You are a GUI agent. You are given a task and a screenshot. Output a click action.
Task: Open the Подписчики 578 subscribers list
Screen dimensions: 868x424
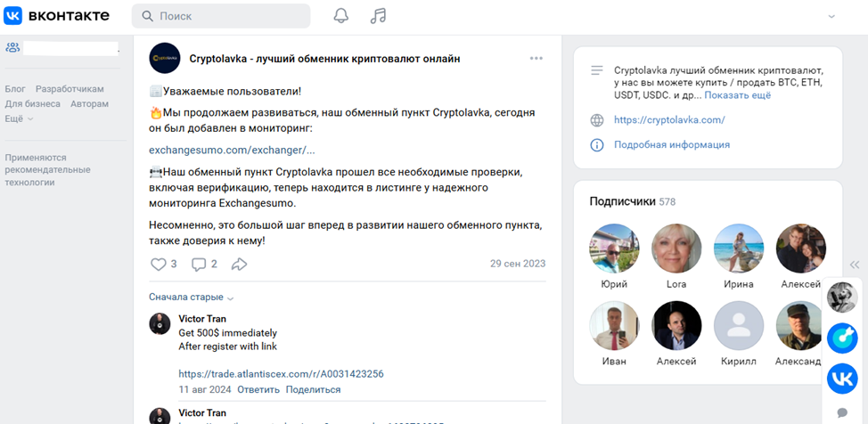[633, 201]
